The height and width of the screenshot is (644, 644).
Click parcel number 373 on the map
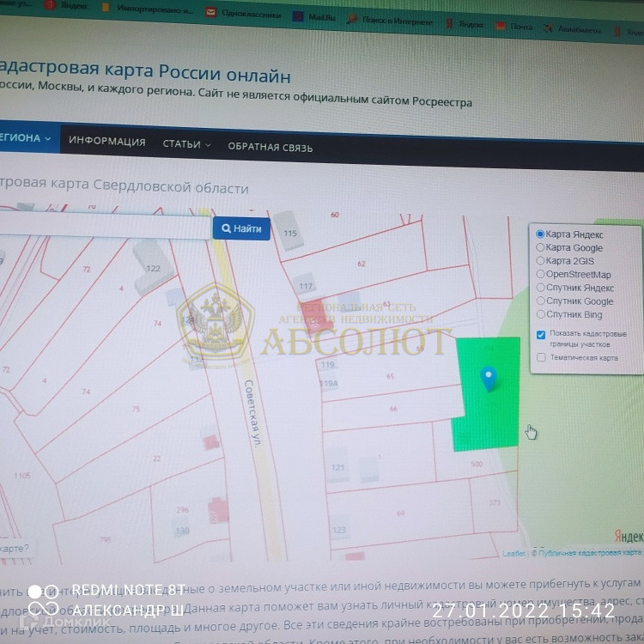pos(495,502)
